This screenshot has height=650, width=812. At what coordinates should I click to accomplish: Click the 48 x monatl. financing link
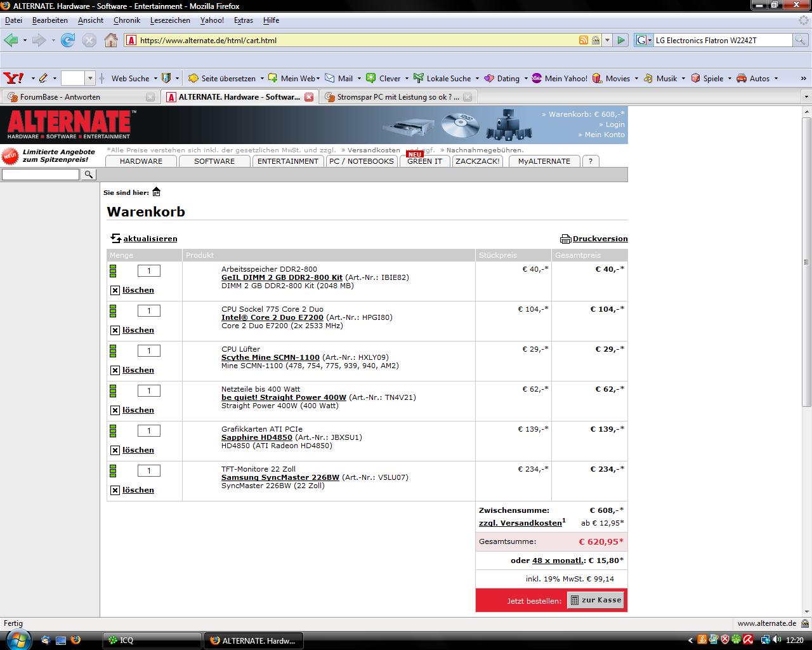pos(559,560)
